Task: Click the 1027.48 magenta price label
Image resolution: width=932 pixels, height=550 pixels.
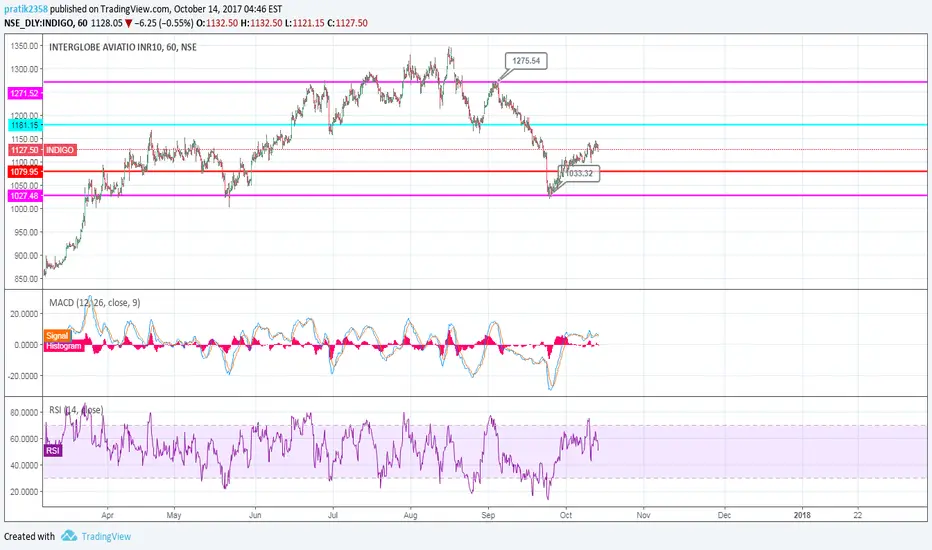Action: [x=24, y=196]
